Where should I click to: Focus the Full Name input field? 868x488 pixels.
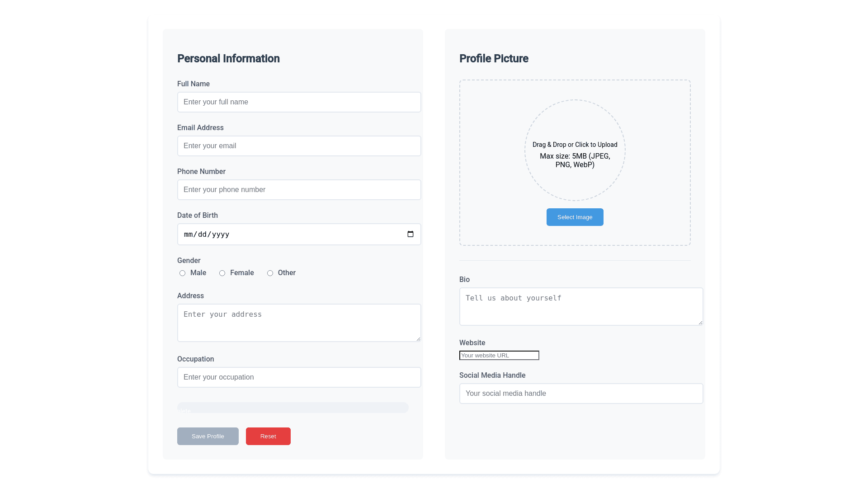click(x=299, y=102)
